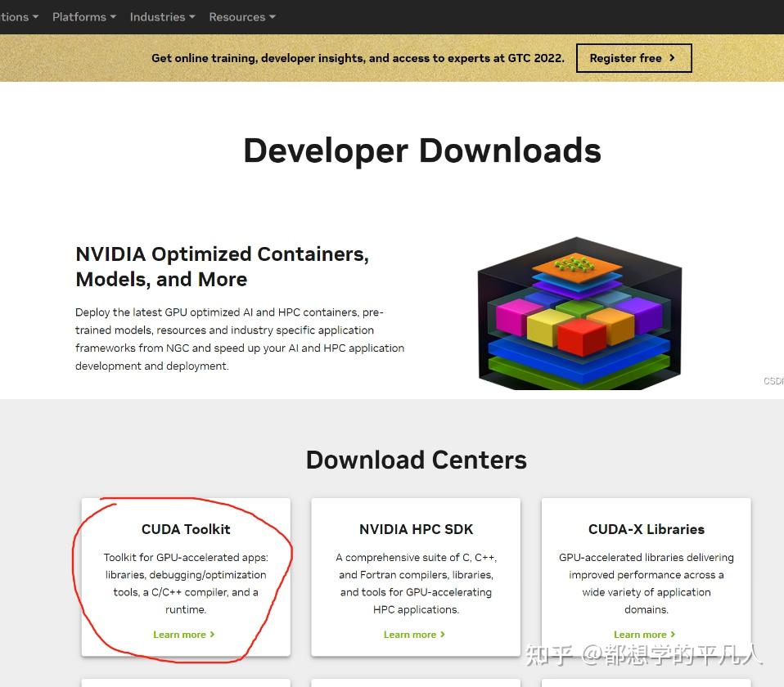This screenshot has width=784, height=687.
Task: Select the NVIDIA HPC SDK card title
Action: (416, 529)
